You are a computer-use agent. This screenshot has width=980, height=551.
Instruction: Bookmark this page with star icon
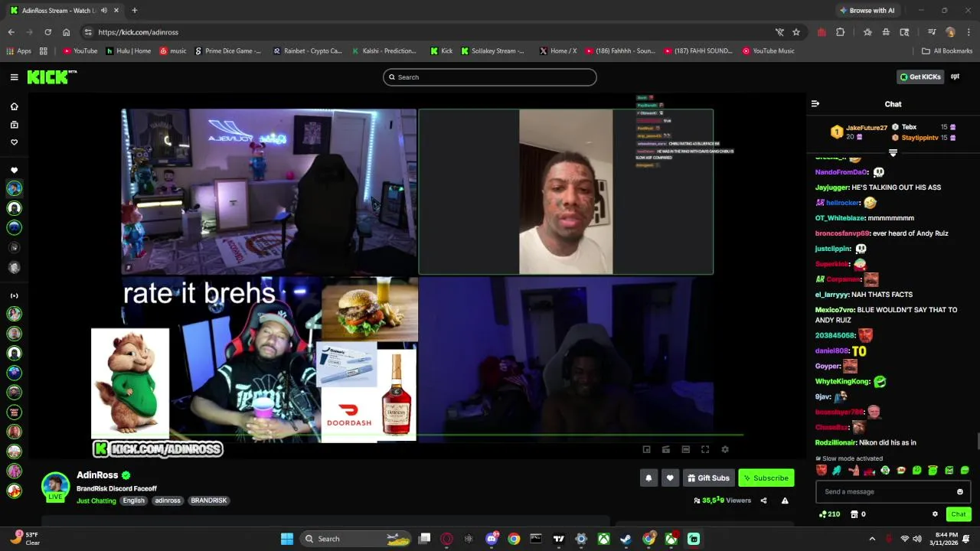coord(796,32)
